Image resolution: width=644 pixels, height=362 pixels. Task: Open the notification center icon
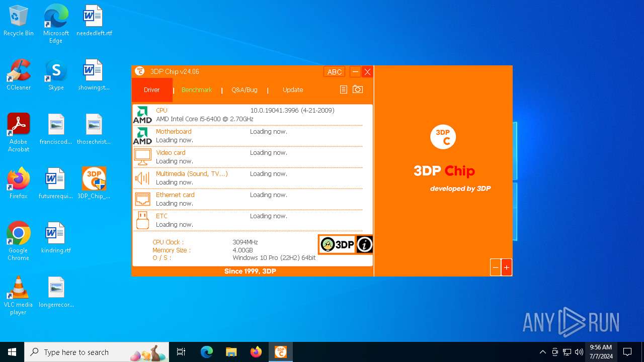(x=627, y=352)
